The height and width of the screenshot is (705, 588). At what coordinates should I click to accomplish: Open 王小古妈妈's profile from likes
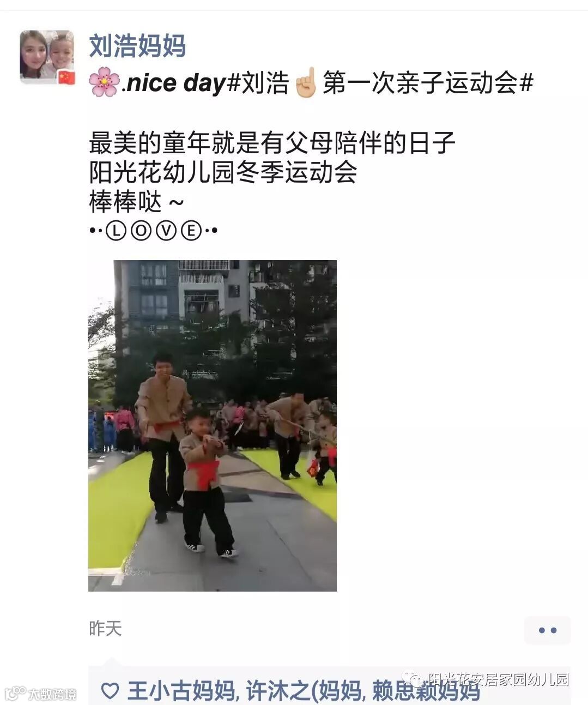click(180, 691)
